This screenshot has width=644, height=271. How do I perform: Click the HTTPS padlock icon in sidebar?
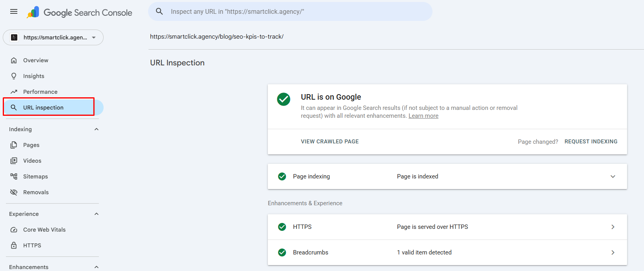(14, 245)
